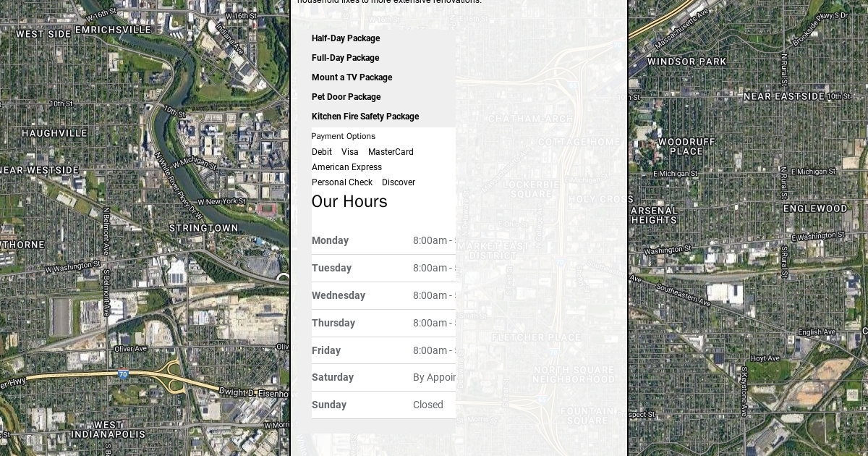Click the Monday row label
Screen dimensions: 868x456
click(x=330, y=240)
